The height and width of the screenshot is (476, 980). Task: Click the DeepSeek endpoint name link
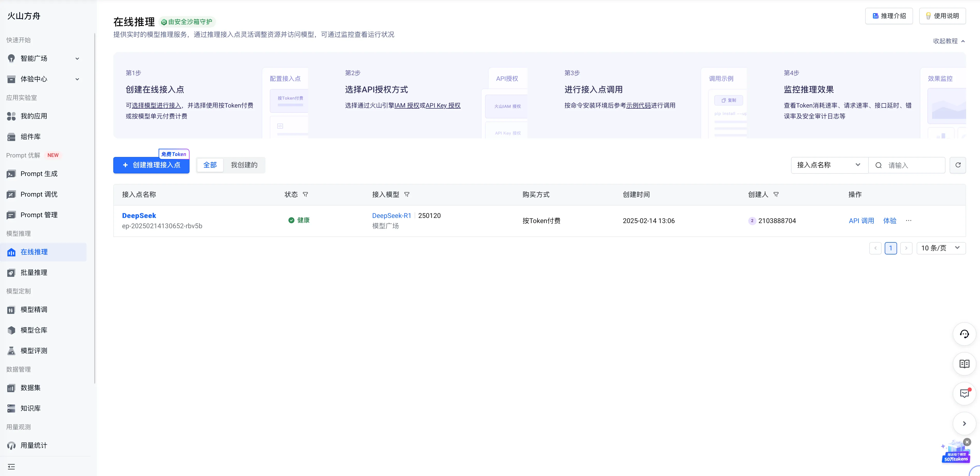point(139,216)
